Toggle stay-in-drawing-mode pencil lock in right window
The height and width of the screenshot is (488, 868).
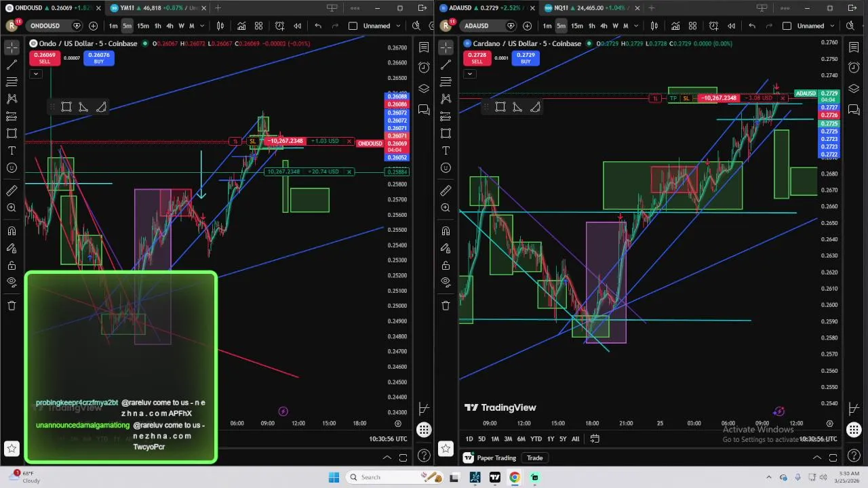[x=446, y=248]
